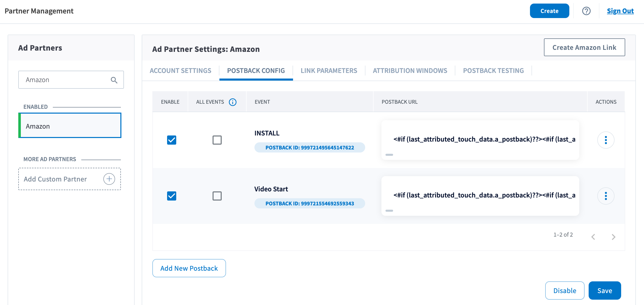The height and width of the screenshot is (305, 644).
Task: Click the search magnifier icon
Action: pos(114,80)
